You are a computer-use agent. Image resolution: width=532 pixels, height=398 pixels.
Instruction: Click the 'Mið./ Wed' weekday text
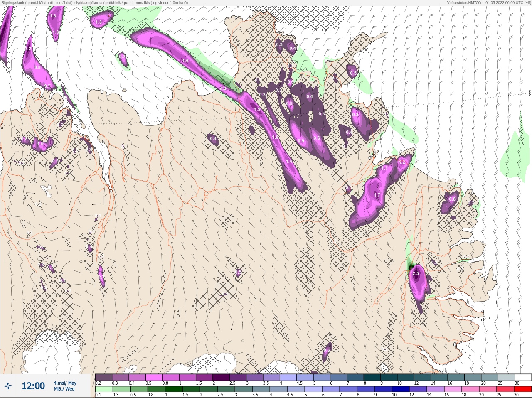(x=64, y=389)
